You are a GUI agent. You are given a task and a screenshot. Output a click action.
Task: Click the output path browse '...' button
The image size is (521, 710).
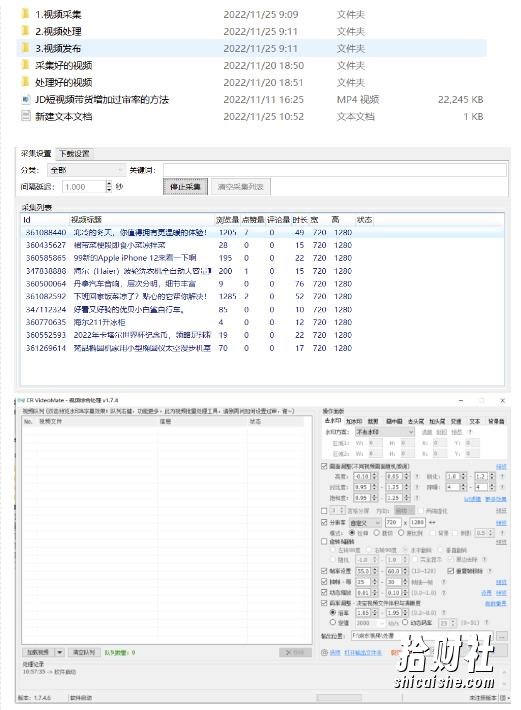(x=502, y=636)
